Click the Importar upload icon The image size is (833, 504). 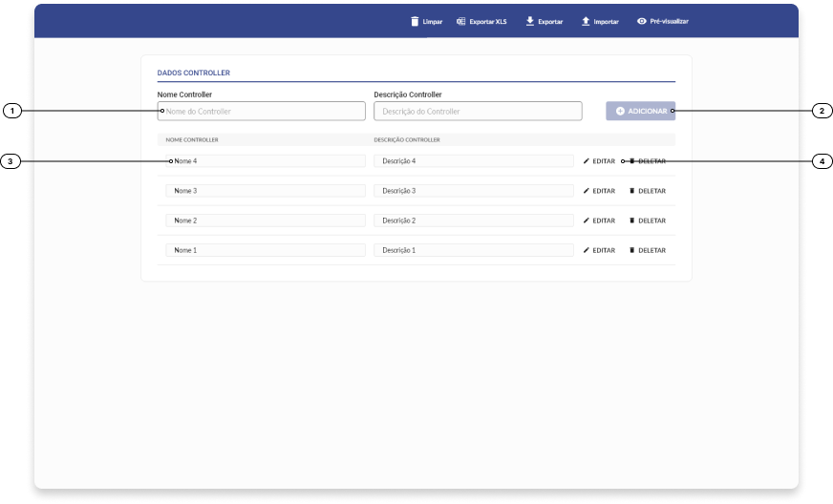pyautogui.click(x=586, y=21)
